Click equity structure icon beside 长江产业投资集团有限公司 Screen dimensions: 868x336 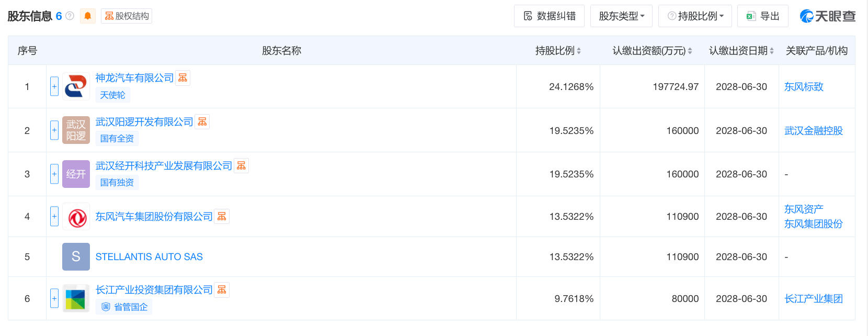(x=222, y=290)
